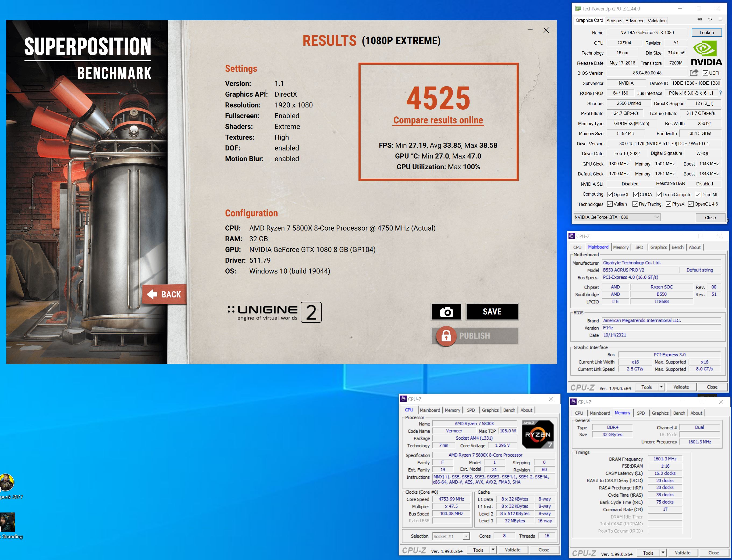
Task: Click the BIOS share/export icon in GPU-Z
Action: (694, 73)
